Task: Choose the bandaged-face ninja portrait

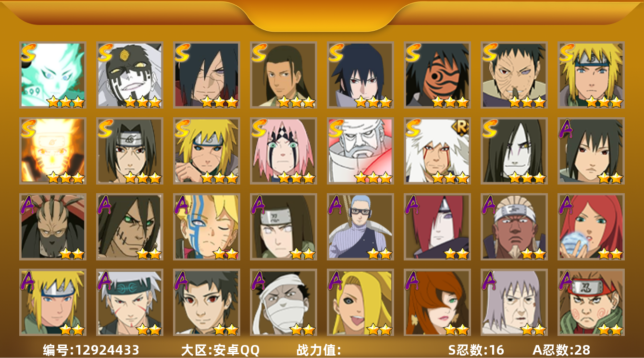Action: pos(283,302)
